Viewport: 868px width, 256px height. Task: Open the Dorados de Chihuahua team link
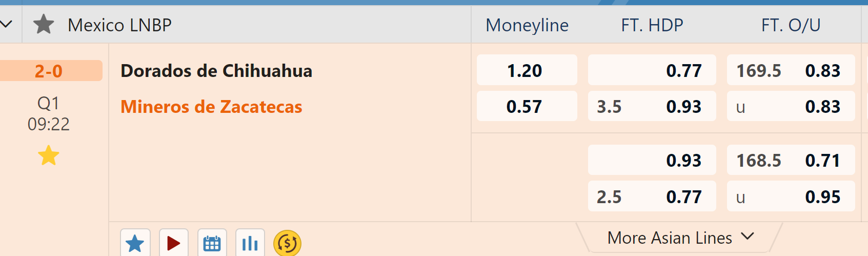216,71
